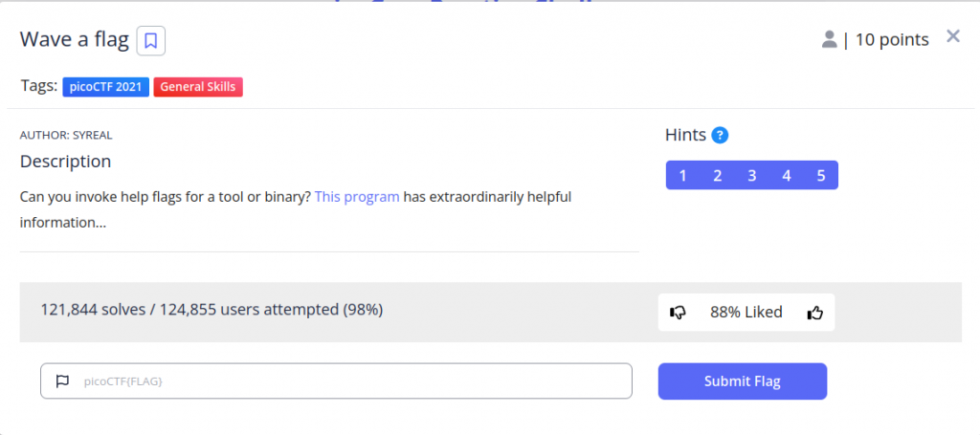Dislike the challenge with thumbs down
The width and height of the screenshot is (980, 435).
tap(679, 313)
